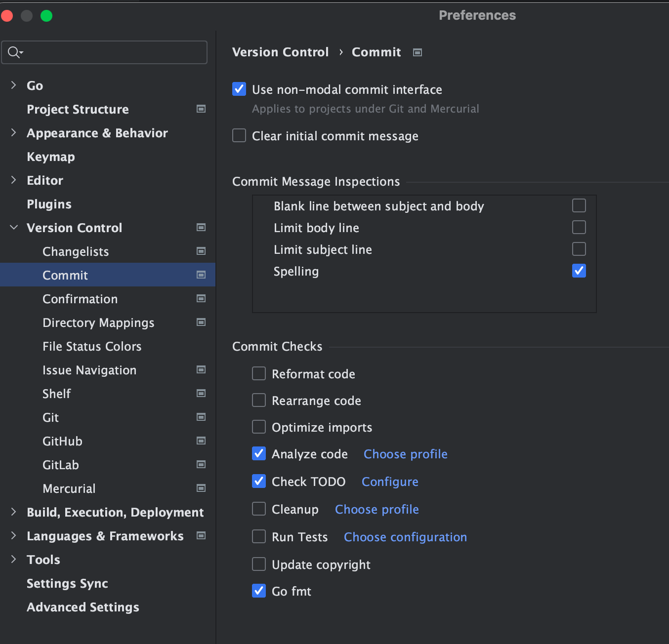Click the green zoom window button
This screenshot has height=644, width=669.
pyautogui.click(x=46, y=16)
